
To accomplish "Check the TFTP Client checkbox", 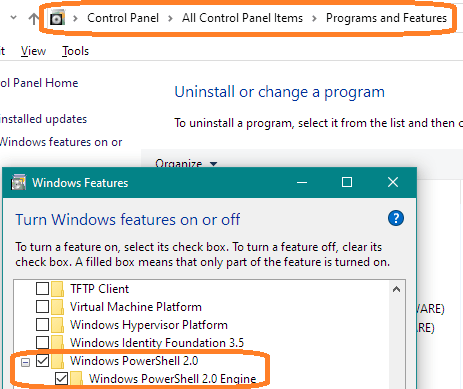I will 42,289.
